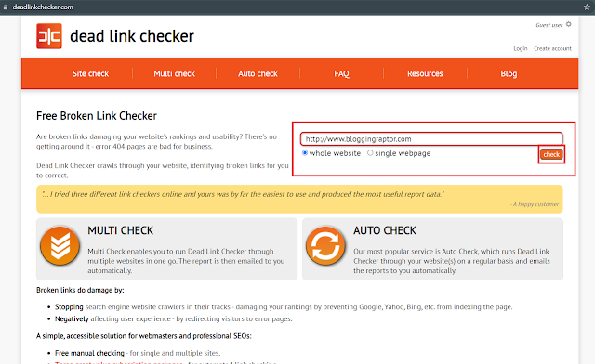Screen dimensions: 595x364
Task: Click the 'Broken links do damage by:' text
Action: (80, 290)
